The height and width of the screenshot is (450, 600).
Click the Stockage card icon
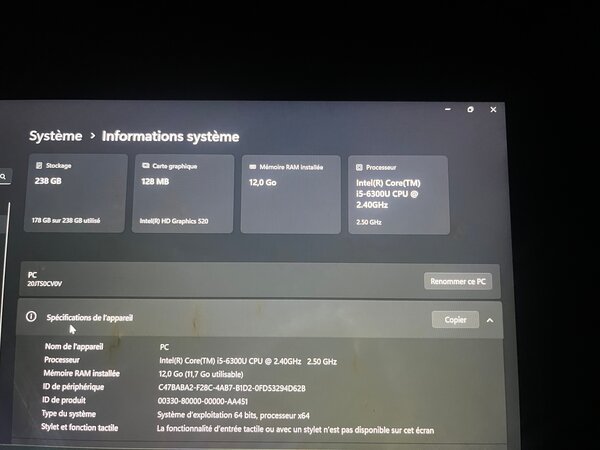39,166
